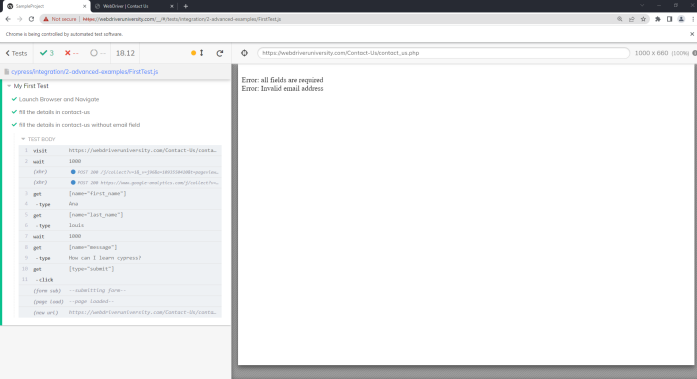Close the SampleProject tab

coord(84,6)
